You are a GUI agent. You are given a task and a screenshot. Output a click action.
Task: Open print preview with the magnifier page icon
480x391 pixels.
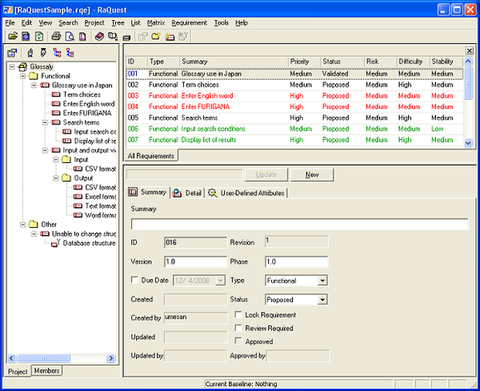[x=69, y=36]
